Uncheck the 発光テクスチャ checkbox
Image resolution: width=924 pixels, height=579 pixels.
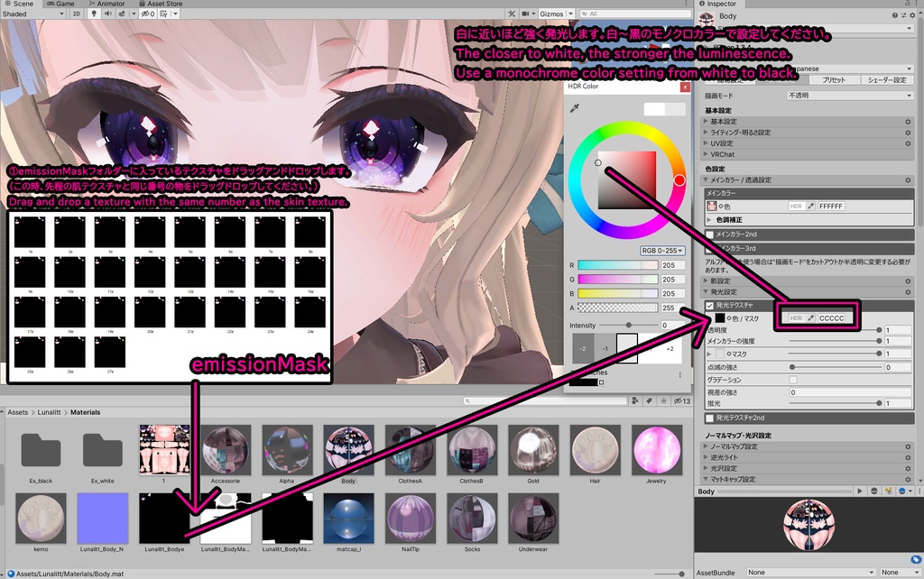(x=710, y=305)
